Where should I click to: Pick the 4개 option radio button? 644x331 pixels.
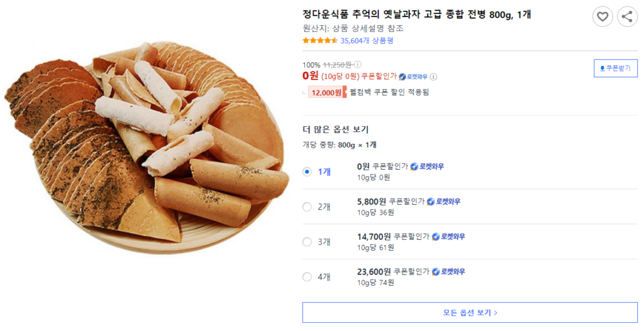coord(307,277)
